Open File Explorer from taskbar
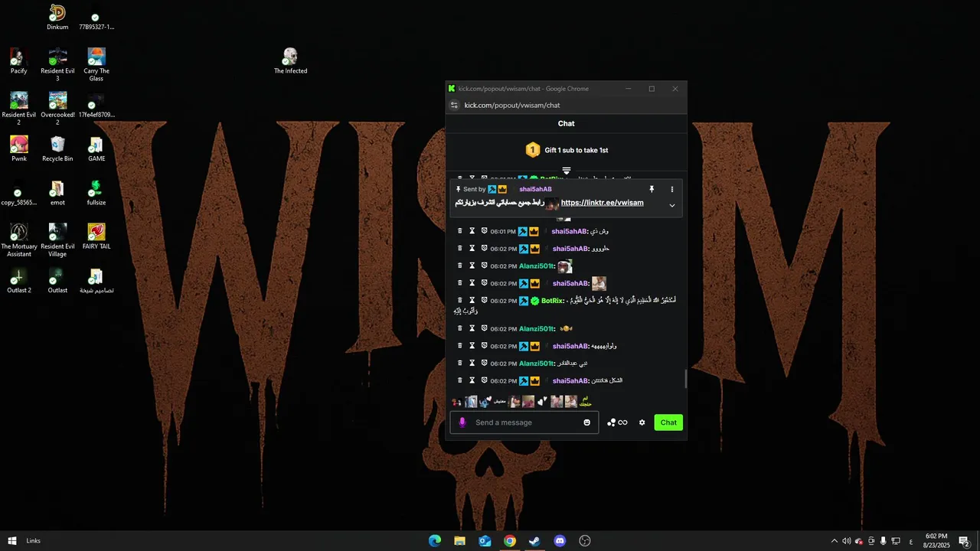This screenshot has height=551, width=980. (459, 541)
